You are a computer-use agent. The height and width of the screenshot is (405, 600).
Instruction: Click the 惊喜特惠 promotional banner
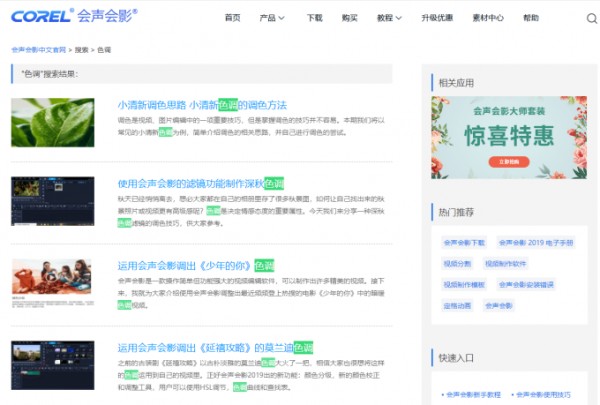pyautogui.click(x=509, y=137)
